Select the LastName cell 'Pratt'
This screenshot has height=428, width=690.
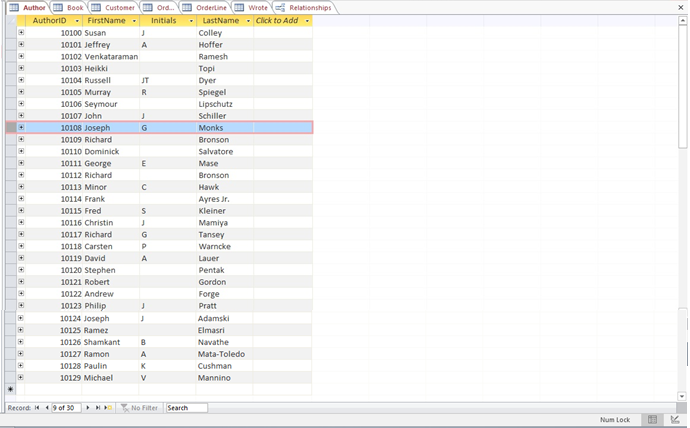click(225, 306)
